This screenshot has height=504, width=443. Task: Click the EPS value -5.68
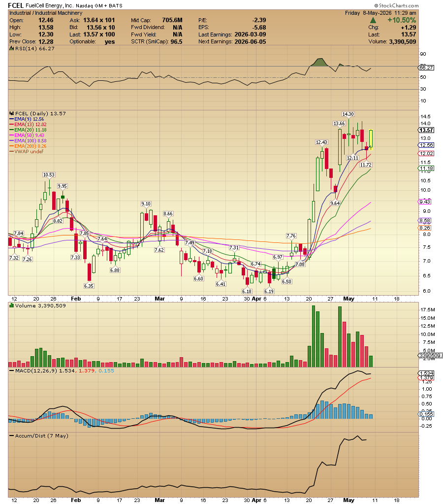[x=259, y=28]
